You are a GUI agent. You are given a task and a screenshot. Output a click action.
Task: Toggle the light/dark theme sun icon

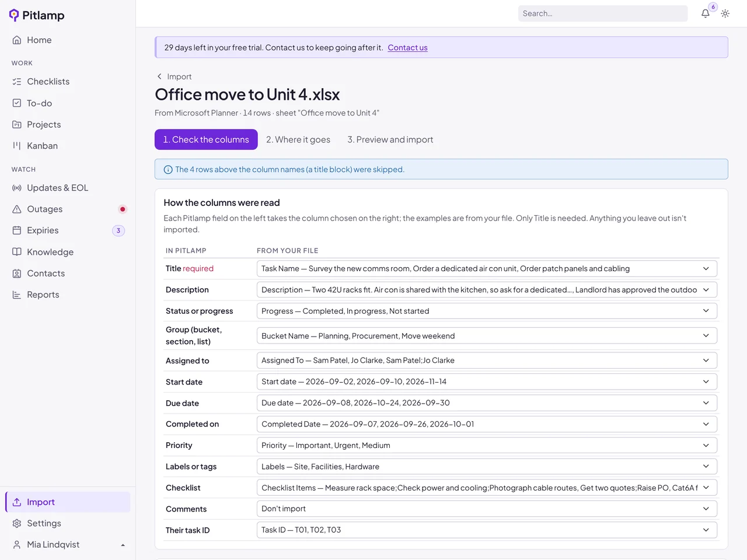point(725,13)
